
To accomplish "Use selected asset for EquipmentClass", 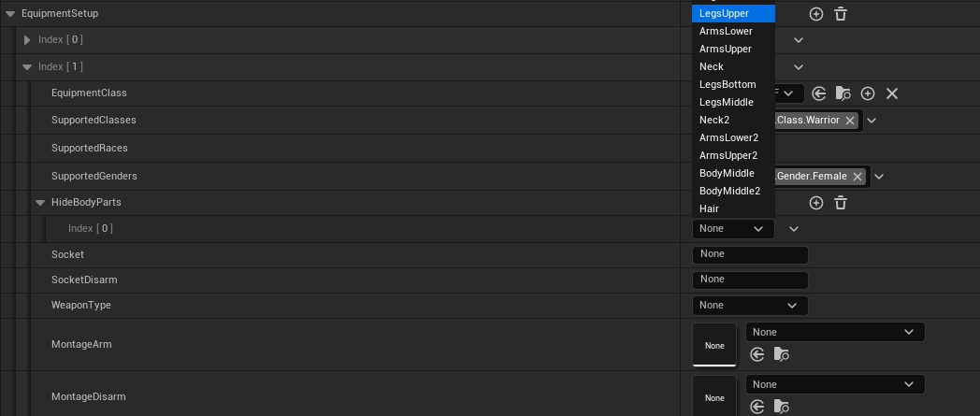I will point(819,93).
